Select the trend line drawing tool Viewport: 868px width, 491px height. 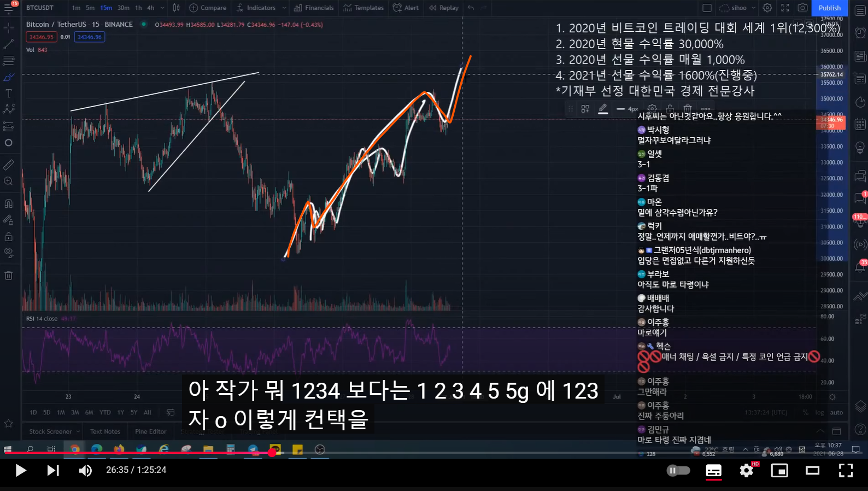click(x=9, y=44)
